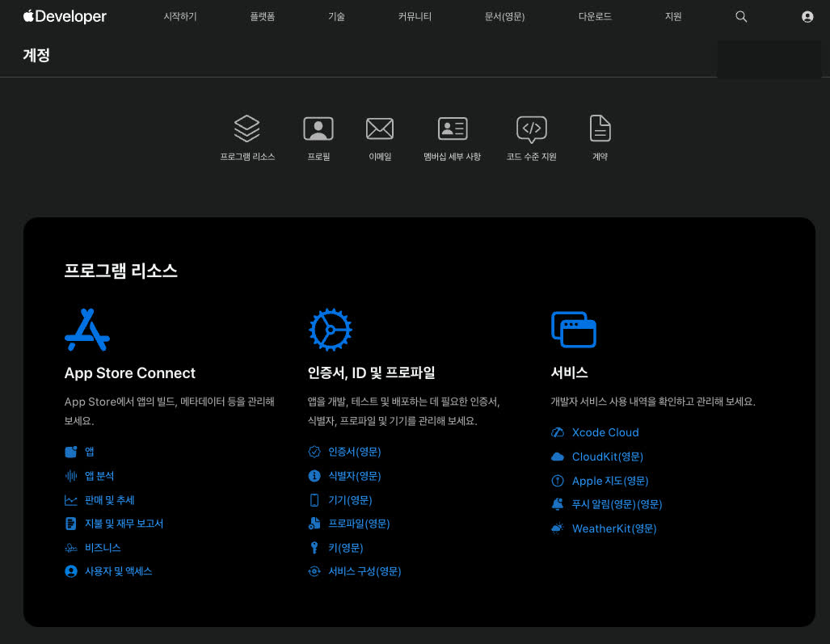Viewport: 830px width, 644px height.
Task: Click the user icon beside 사용자 및 액세스
Action: [71, 571]
